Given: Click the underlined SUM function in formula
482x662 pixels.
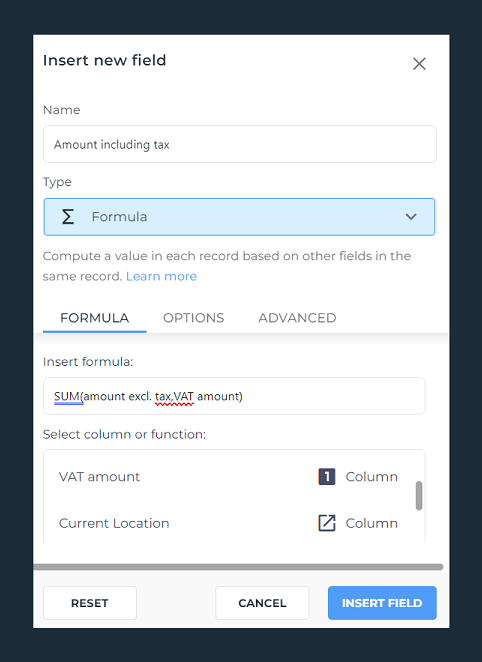Looking at the screenshot, I should pyautogui.click(x=67, y=396).
